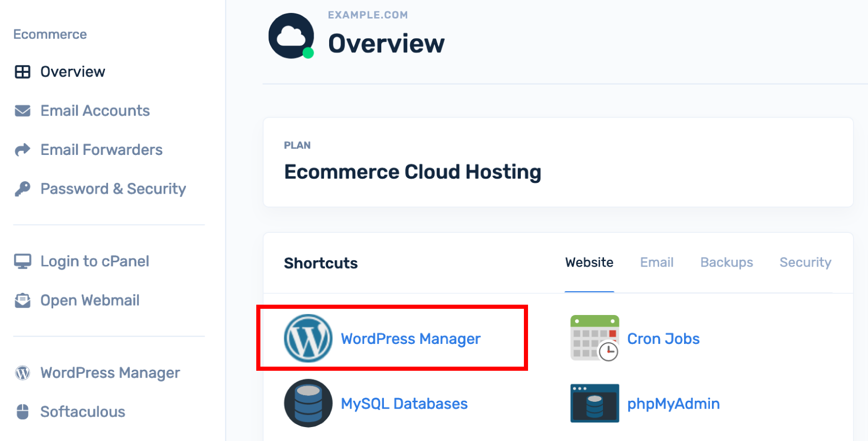Screen dimensions: 868x441
Task: Switch to the Email shortcuts tab
Action: pyautogui.click(x=657, y=262)
